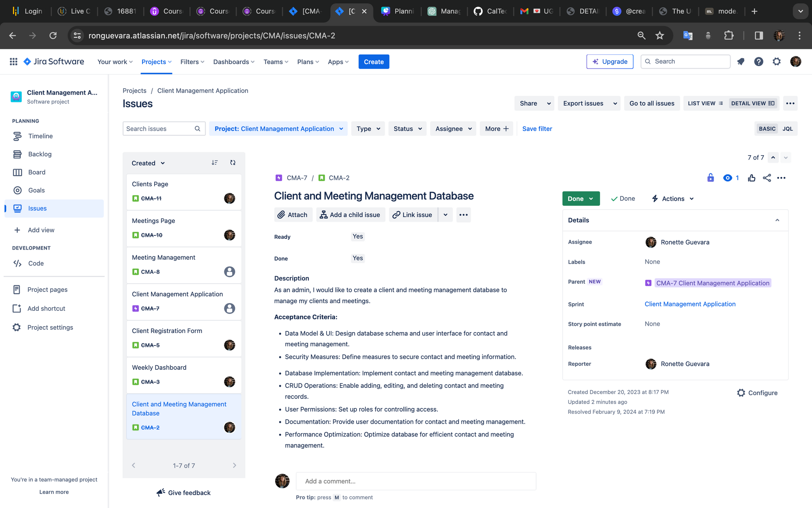Open the notifications bell icon

(x=740, y=62)
